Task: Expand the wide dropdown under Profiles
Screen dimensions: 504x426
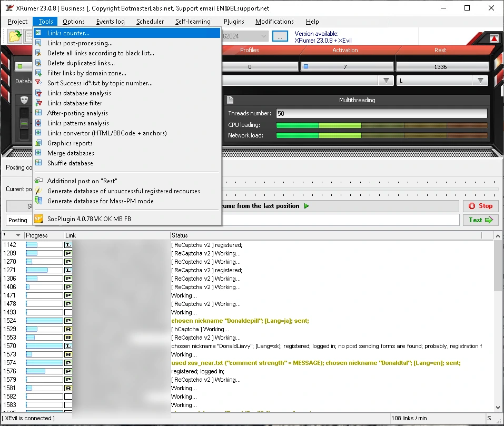Action: pos(387,81)
